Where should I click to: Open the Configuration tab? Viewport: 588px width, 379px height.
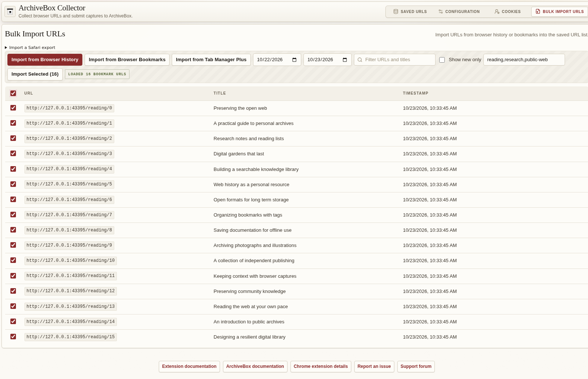coord(459,11)
